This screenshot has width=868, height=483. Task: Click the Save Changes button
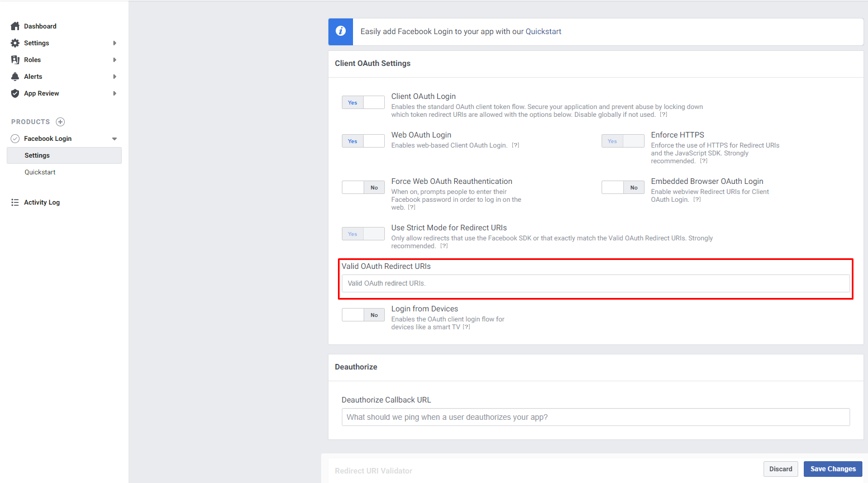(833, 469)
